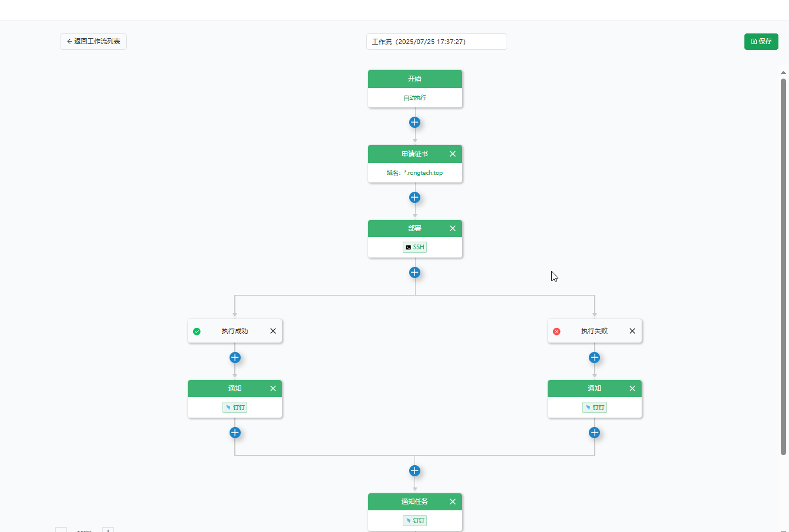Add a node after the 申请证书 node

click(414, 197)
